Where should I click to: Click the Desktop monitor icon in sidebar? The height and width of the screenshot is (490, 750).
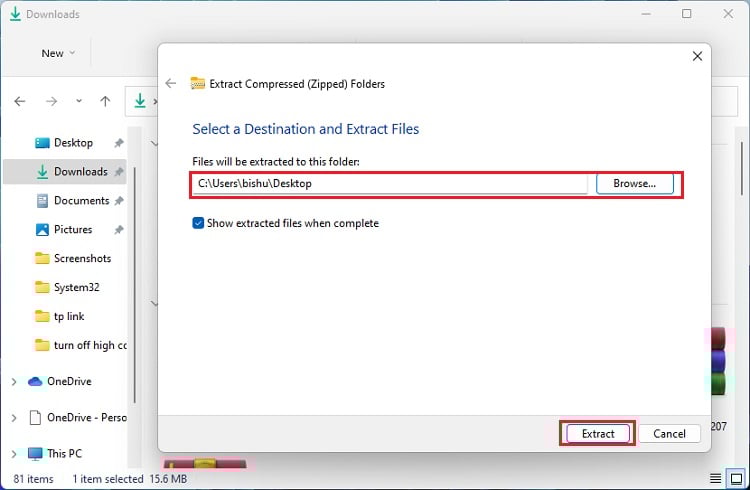click(42, 143)
